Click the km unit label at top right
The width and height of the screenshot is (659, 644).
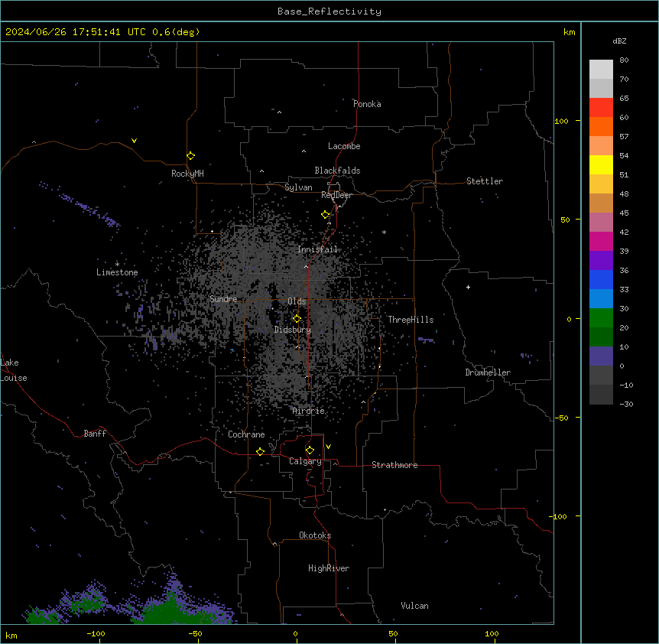569,32
